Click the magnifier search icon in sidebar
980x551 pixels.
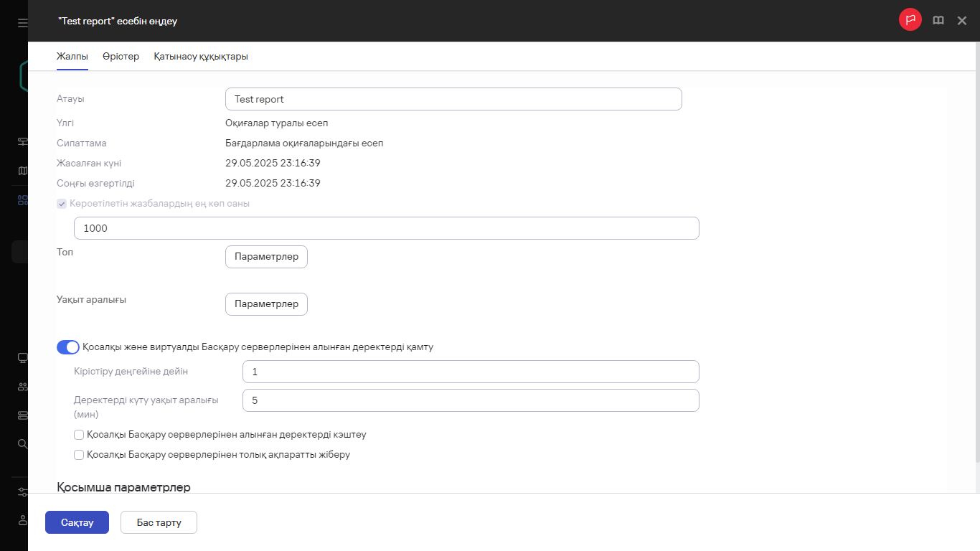tap(22, 443)
